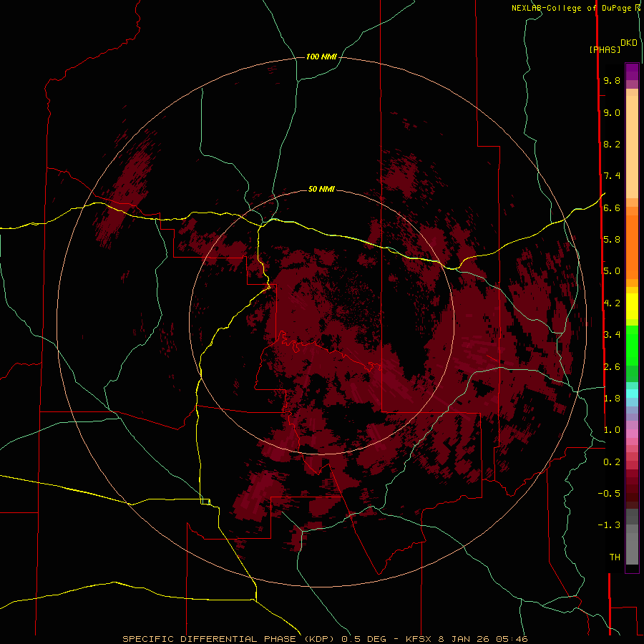Click the "[PHAS]" legend label
644x644 pixels.
(605, 49)
